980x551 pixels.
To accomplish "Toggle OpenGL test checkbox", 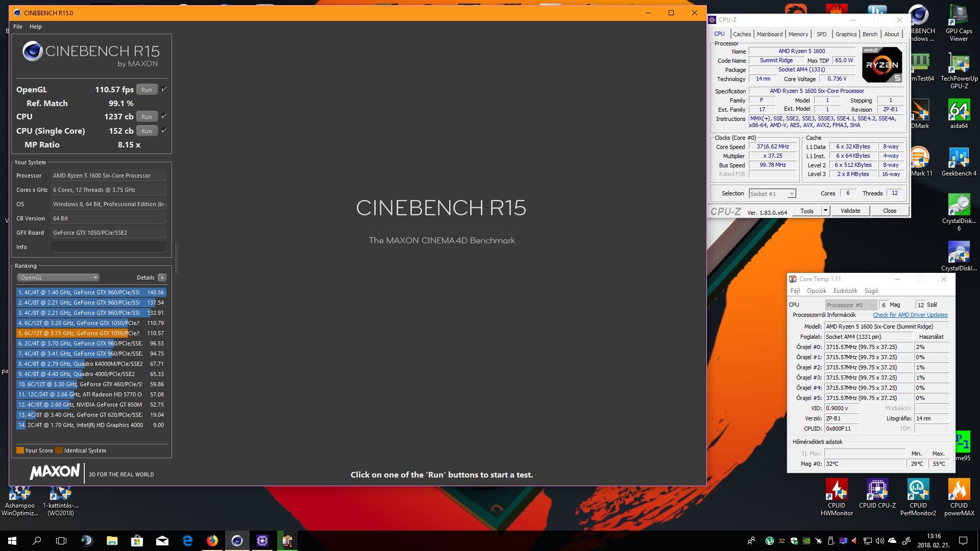I will [164, 89].
